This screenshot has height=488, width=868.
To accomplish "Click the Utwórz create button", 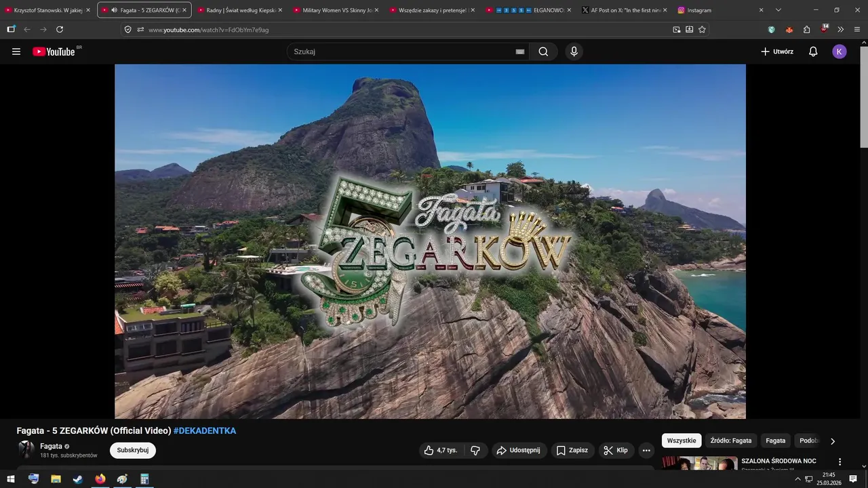I will 777,52.
